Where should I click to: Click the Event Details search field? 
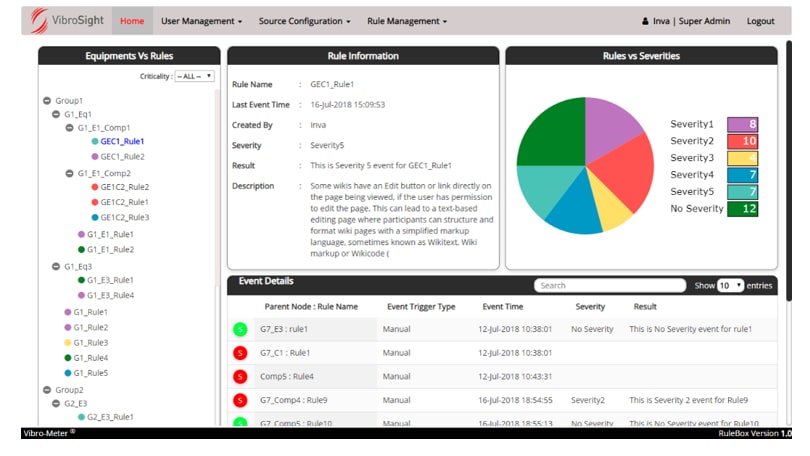click(608, 285)
